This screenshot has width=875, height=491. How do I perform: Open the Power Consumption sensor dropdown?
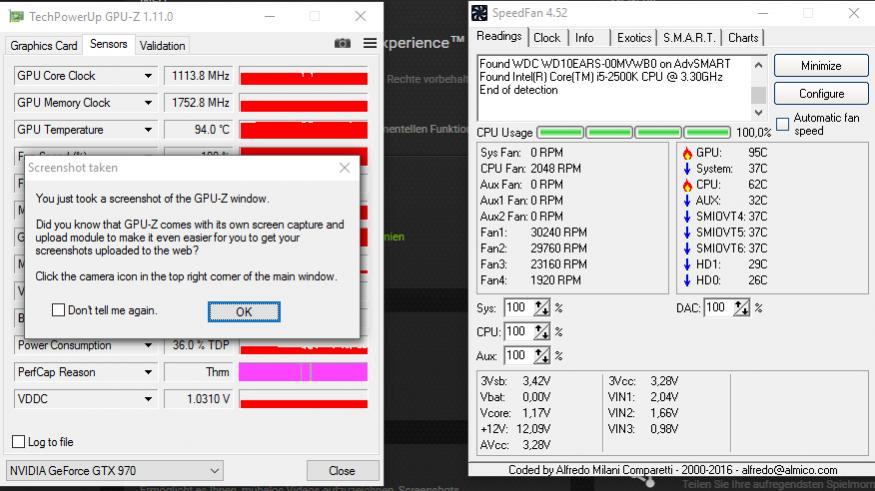click(148, 345)
